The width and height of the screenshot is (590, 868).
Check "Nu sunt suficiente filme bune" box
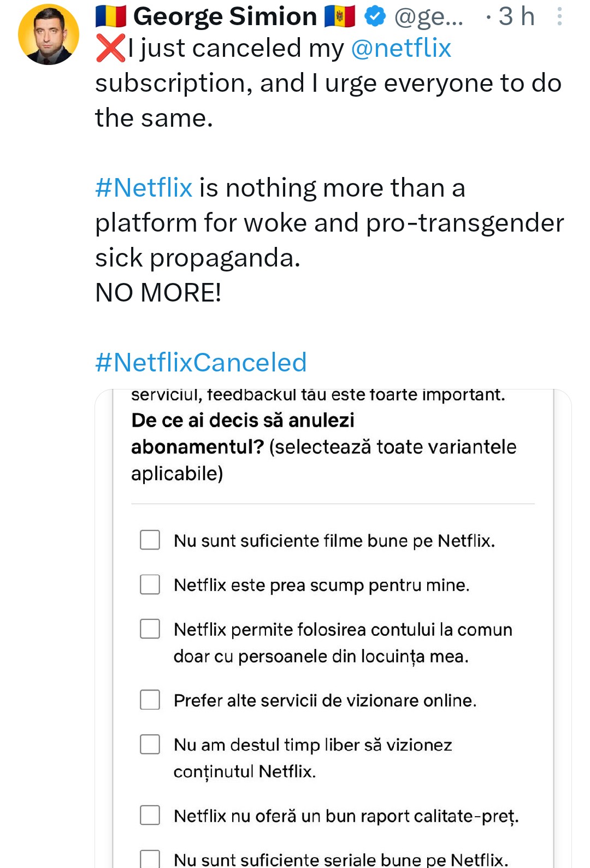click(x=150, y=540)
